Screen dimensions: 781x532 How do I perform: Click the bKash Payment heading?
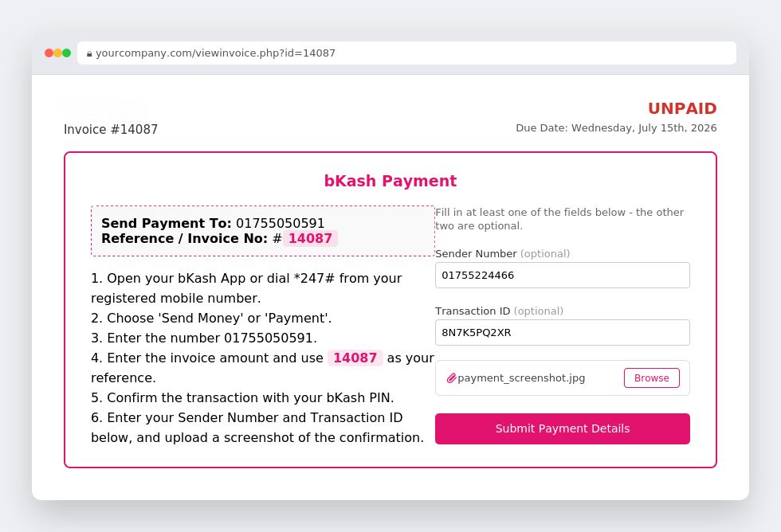click(x=390, y=181)
